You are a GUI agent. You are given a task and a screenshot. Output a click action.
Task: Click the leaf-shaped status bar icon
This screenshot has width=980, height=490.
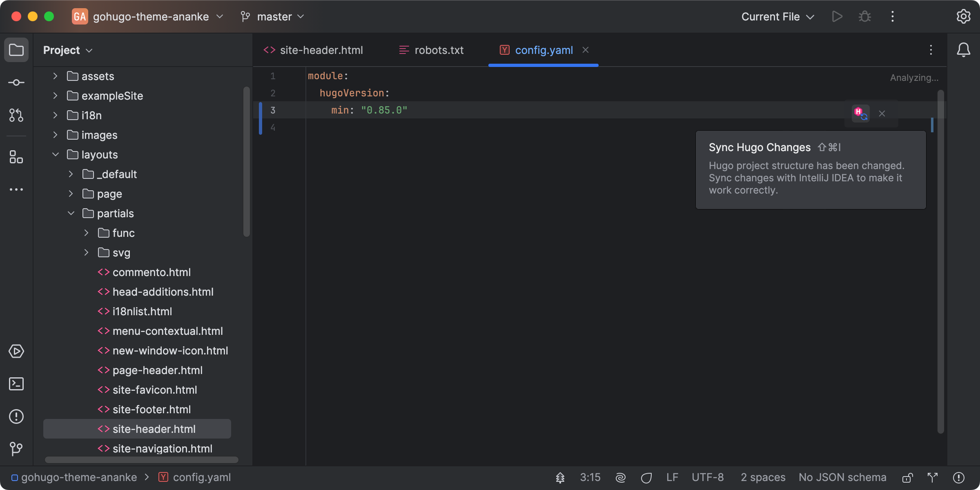click(x=646, y=477)
